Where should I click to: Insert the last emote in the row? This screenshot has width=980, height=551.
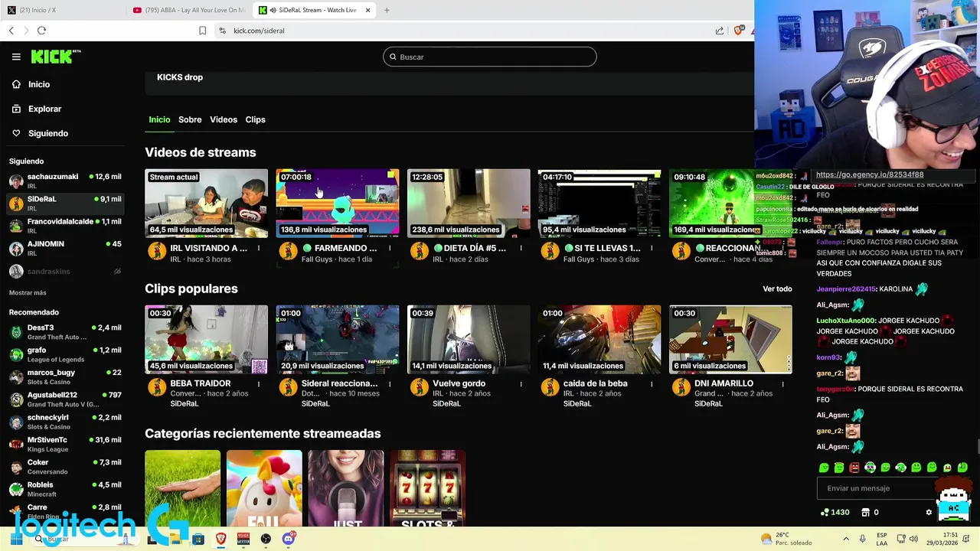tap(962, 468)
